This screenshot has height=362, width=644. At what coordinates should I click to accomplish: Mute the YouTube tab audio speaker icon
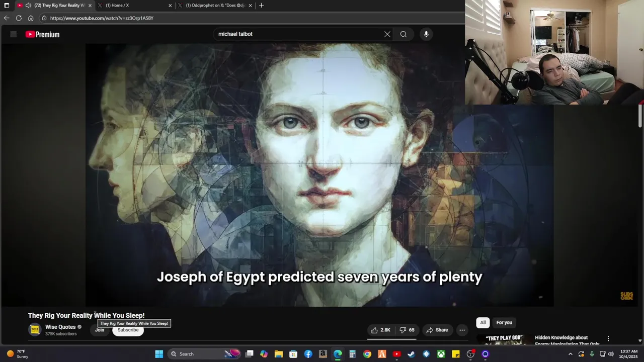tap(28, 6)
